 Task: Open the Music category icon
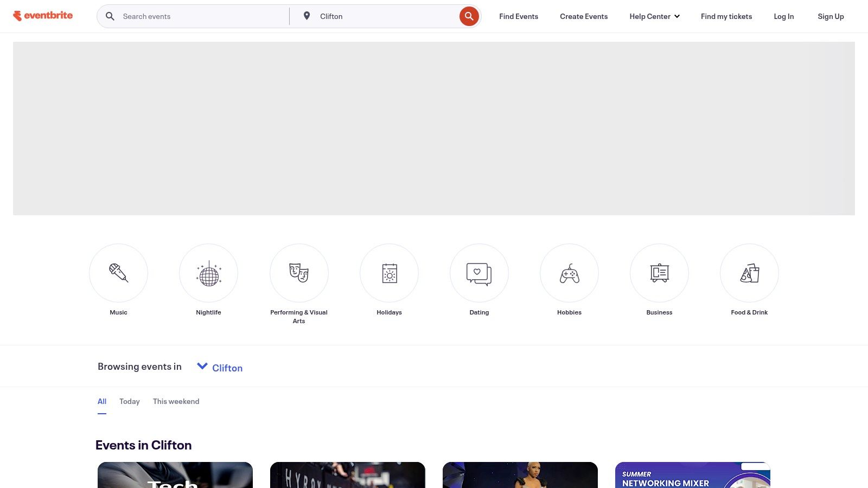coord(118,273)
